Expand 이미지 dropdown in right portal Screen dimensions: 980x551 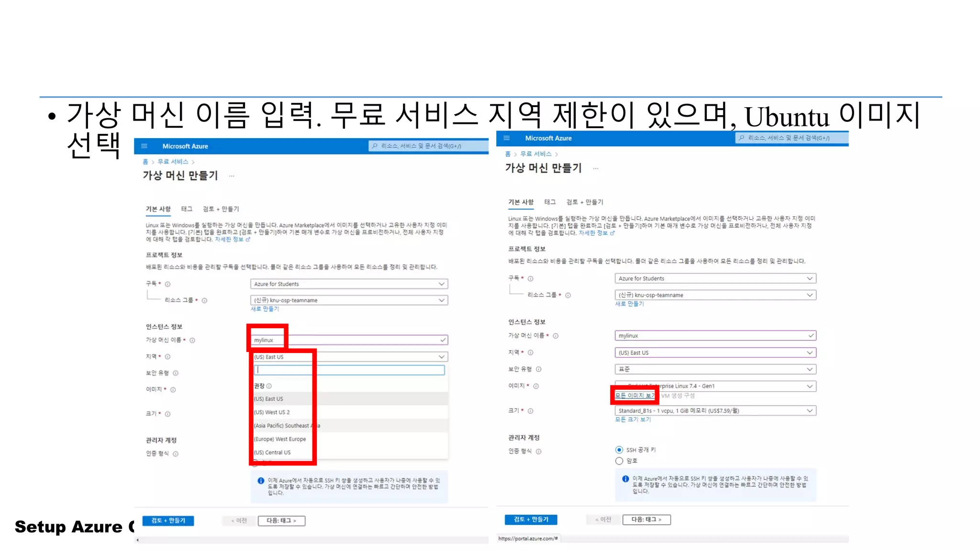coord(715,386)
